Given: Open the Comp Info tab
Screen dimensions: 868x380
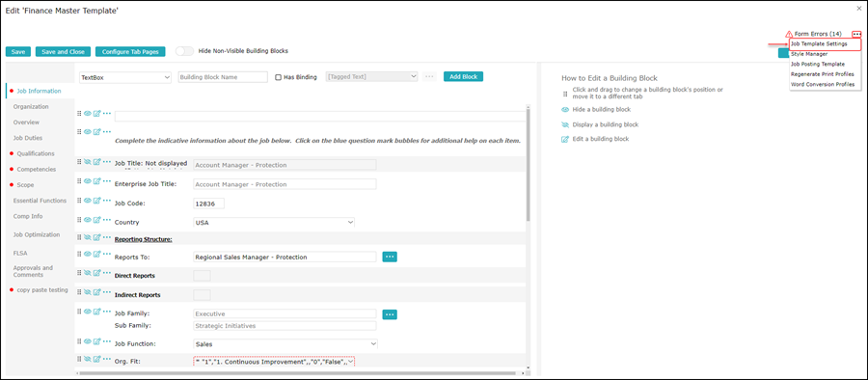Looking at the screenshot, I should point(28,216).
